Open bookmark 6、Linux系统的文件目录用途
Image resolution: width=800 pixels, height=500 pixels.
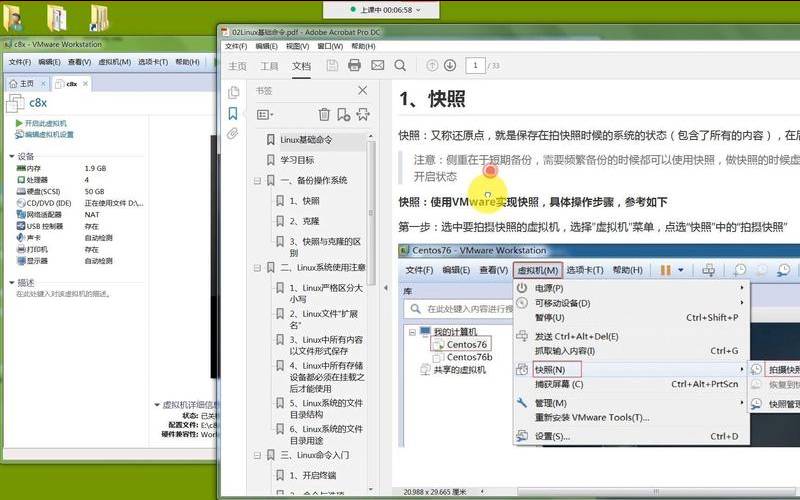coord(326,435)
